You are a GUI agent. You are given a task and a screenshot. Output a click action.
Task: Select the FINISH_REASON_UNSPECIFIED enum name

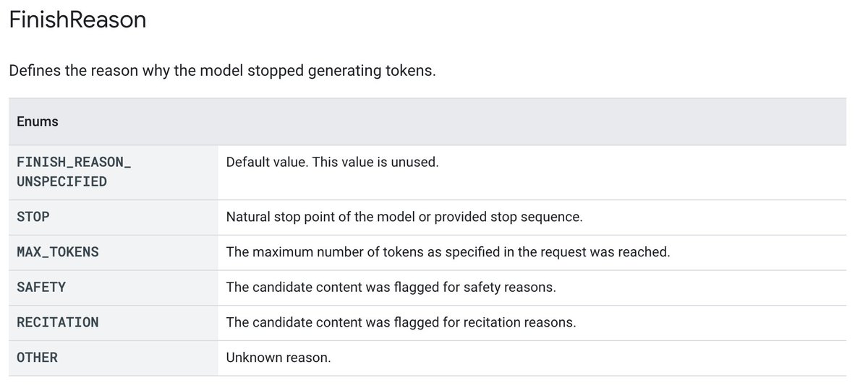74,172
